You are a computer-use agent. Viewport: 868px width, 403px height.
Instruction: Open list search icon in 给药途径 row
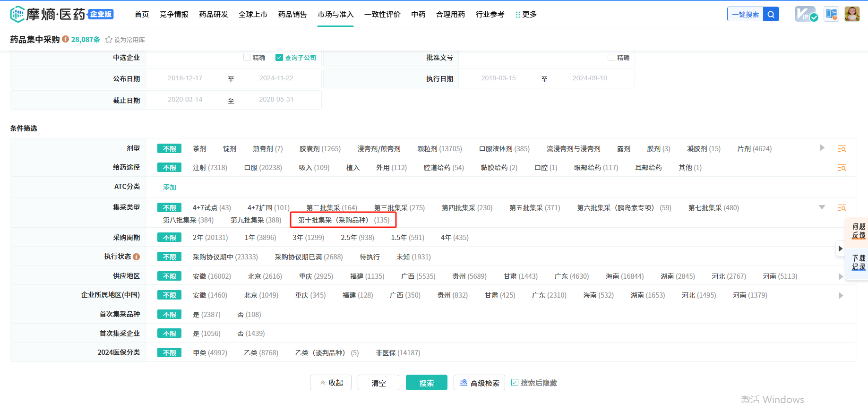pos(842,168)
